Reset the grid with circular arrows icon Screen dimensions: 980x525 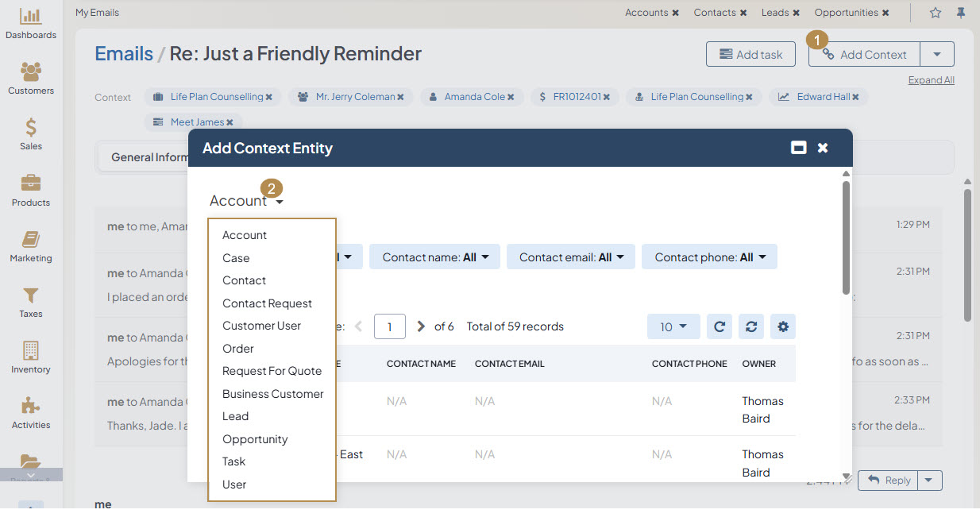pos(751,326)
